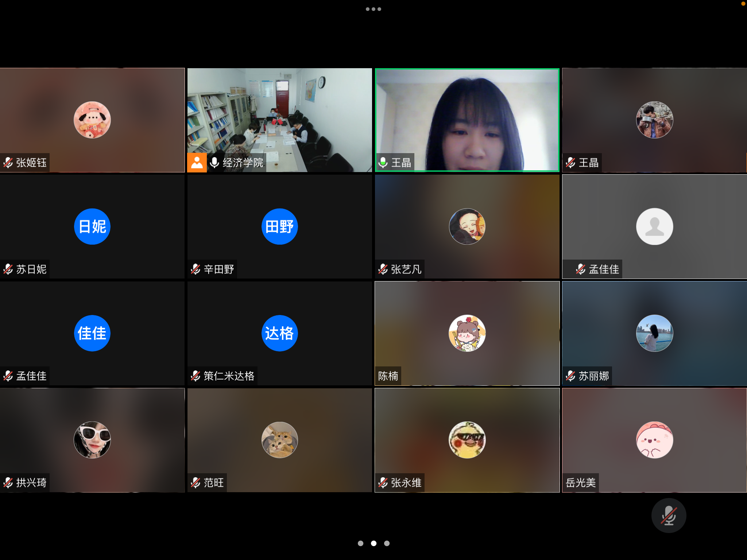Select the coffee-drinking man avatar on the 王晶 tile
Image resolution: width=747 pixels, height=560 pixels.
655,120
